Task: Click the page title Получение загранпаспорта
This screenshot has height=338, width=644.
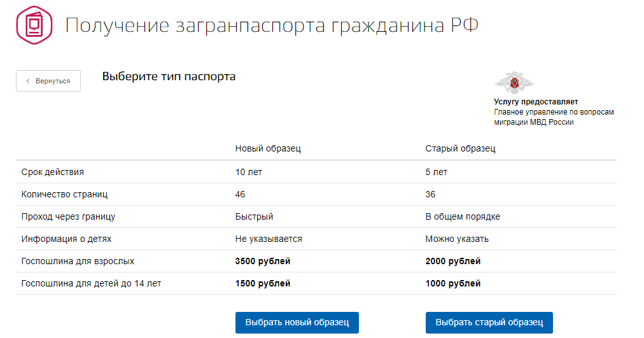Action: click(272, 25)
